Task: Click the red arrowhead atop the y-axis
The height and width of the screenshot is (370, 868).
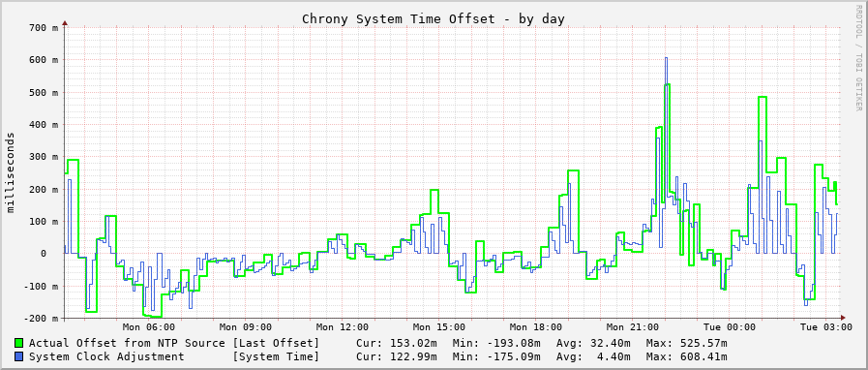Action: [x=65, y=22]
